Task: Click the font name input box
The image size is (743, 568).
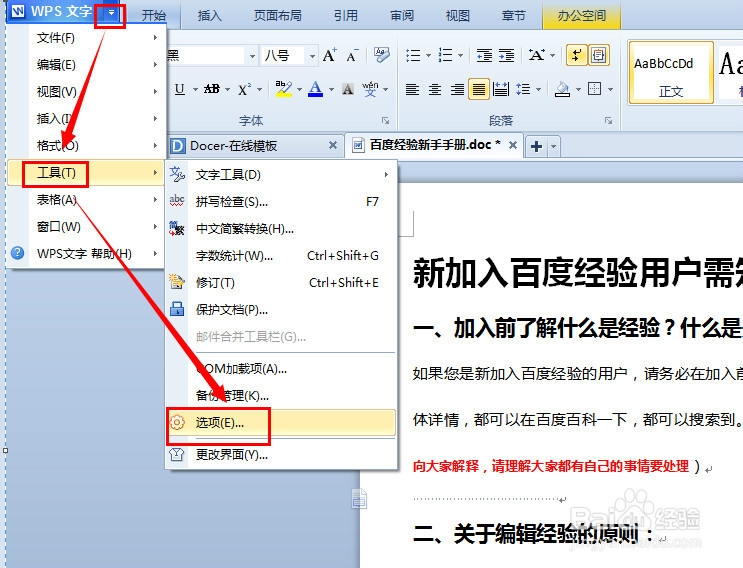Action: (x=207, y=56)
